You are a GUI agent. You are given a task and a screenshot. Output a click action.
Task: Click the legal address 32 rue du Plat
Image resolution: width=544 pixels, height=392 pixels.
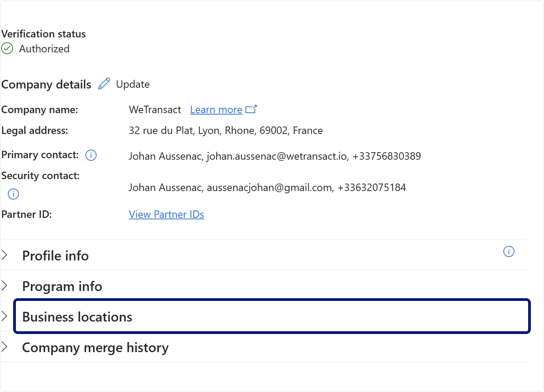[226, 131]
